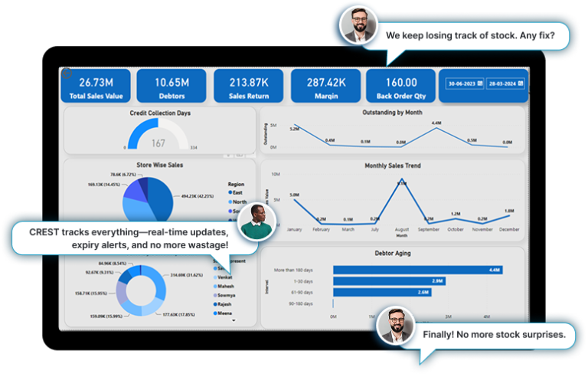Click the green sweater man avatar

(x=256, y=223)
